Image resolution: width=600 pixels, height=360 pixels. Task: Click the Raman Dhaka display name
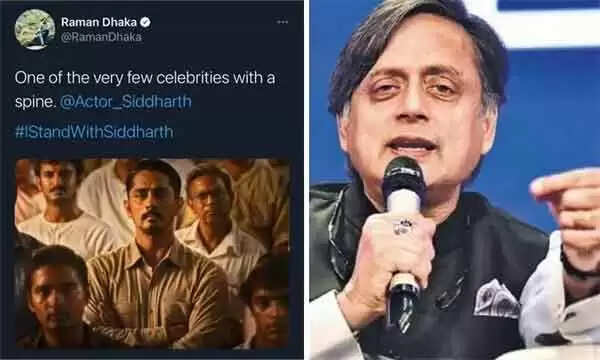[x=98, y=22]
